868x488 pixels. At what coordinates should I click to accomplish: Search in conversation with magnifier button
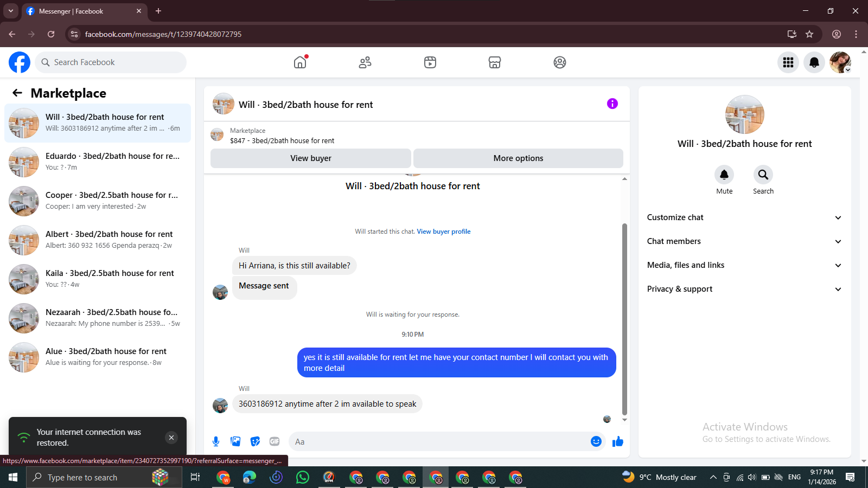763,175
